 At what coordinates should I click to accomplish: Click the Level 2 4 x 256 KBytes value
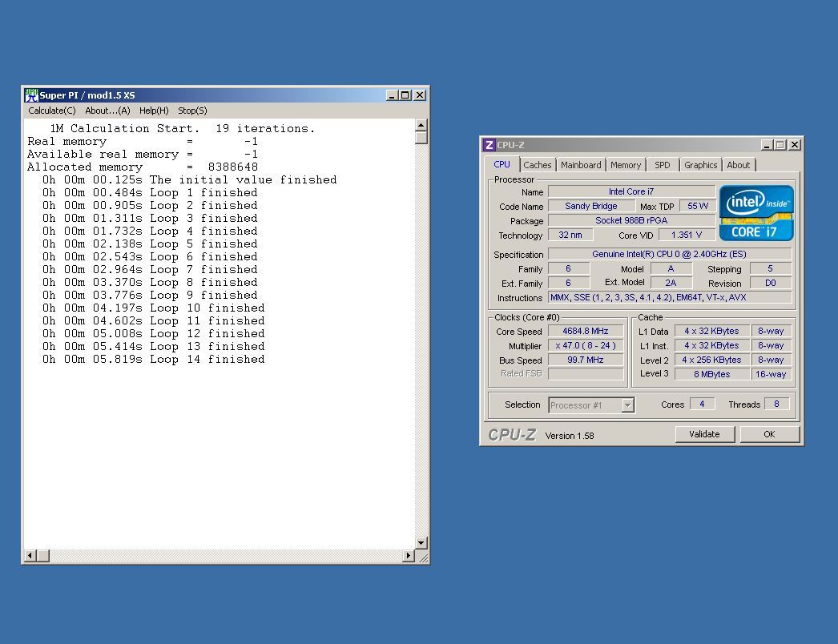click(x=711, y=360)
